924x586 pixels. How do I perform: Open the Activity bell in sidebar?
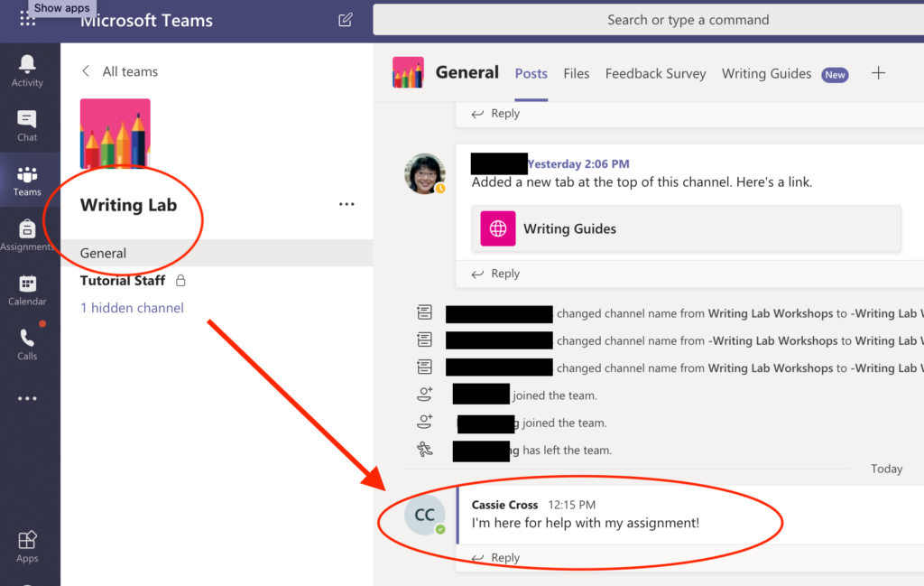[27, 70]
